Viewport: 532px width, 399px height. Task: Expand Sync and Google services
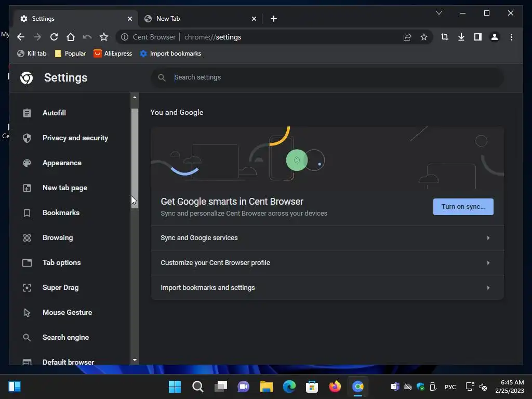coord(327,238)
